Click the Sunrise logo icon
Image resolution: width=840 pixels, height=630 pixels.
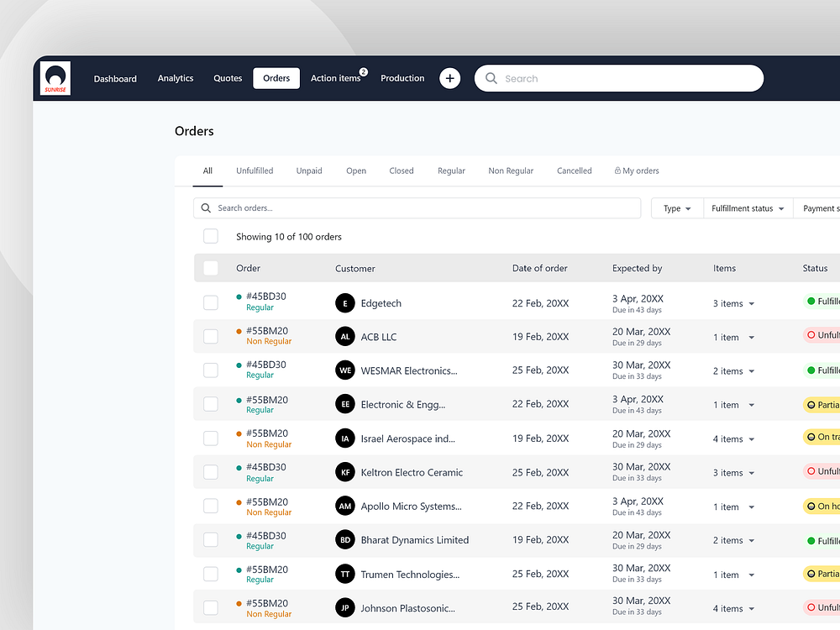[55, 77]
